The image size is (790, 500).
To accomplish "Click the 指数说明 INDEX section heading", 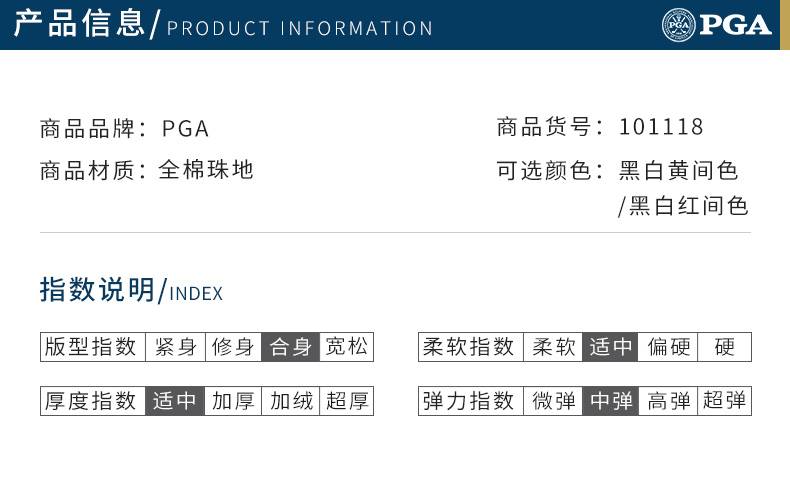I will (x=131, y=290).
